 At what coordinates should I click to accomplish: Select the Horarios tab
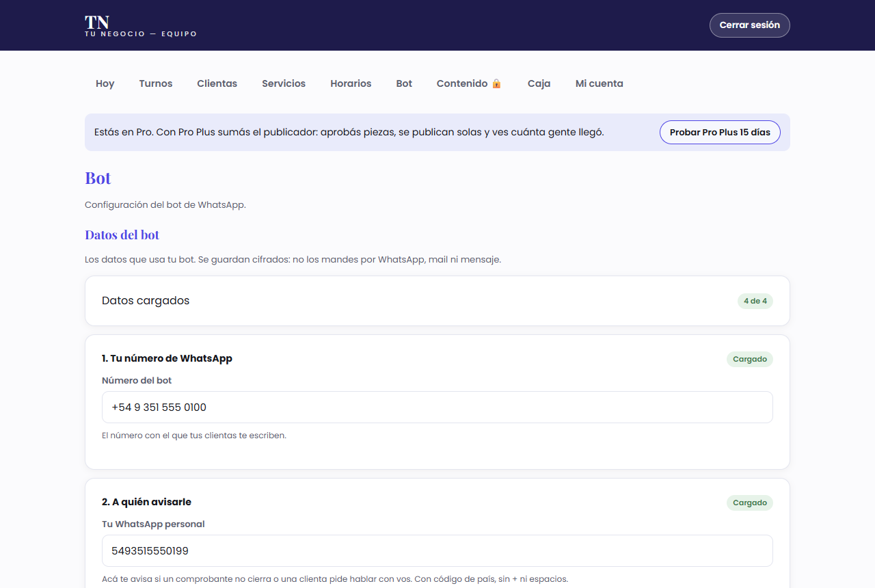click(x=351, y=83)
